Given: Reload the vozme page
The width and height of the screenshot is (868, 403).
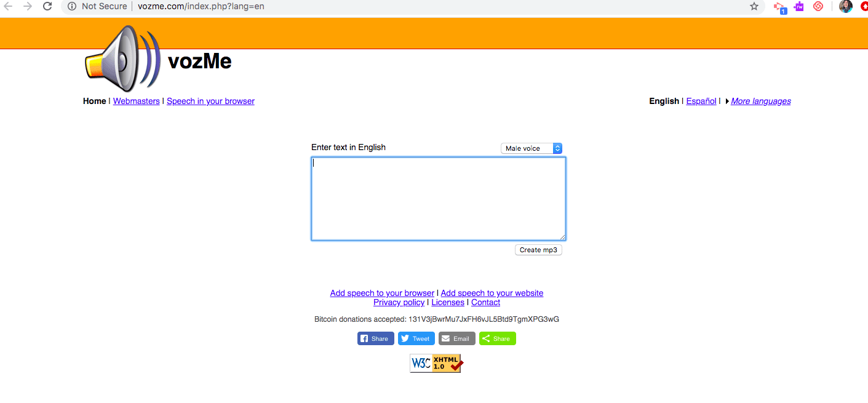Looking at the screenshot, I should point(47,6).
